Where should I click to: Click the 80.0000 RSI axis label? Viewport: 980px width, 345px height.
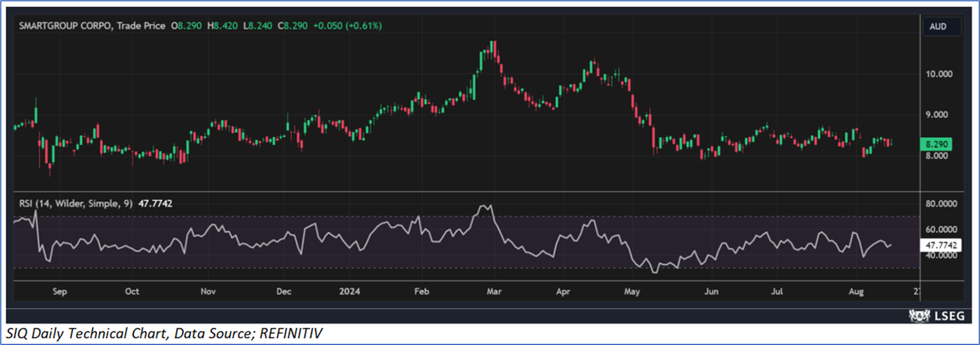pos(941,204)
